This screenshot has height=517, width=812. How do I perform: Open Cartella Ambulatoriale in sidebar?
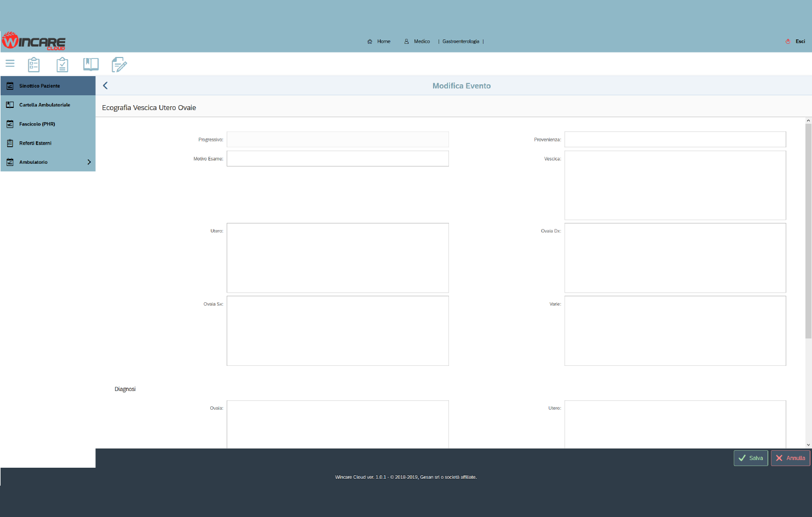(44, 105)
